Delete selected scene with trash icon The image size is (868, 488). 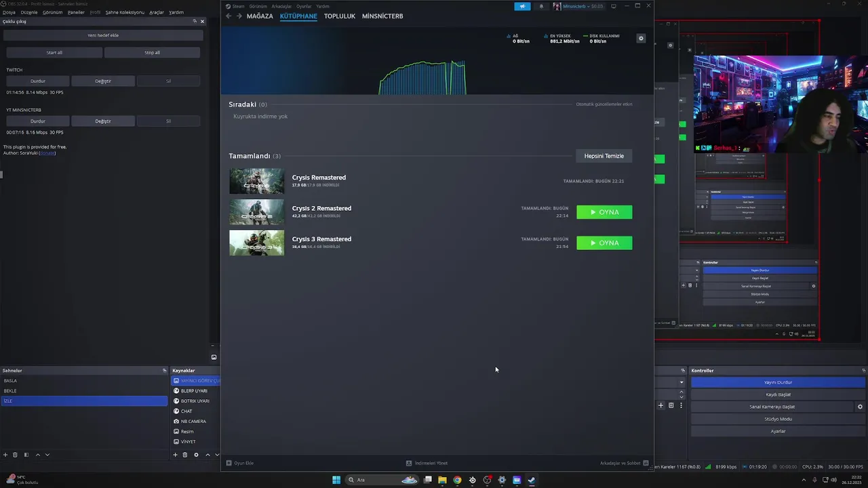[15, 455]
